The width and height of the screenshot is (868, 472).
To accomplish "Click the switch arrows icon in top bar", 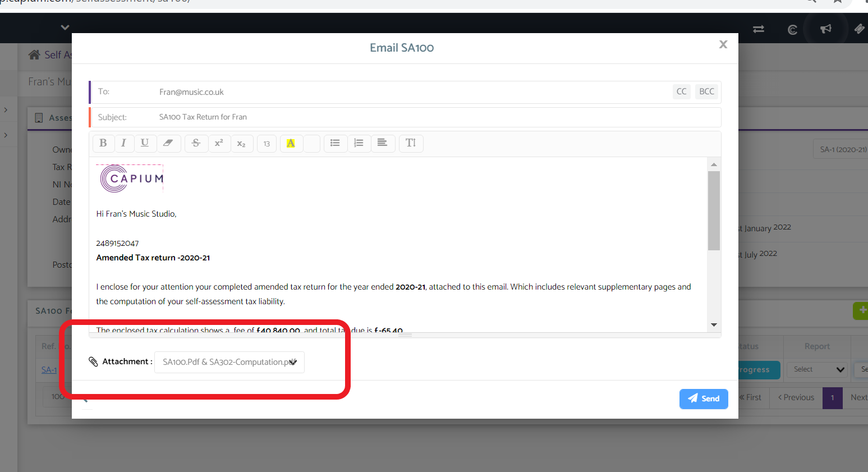I will tap(759, 29).
